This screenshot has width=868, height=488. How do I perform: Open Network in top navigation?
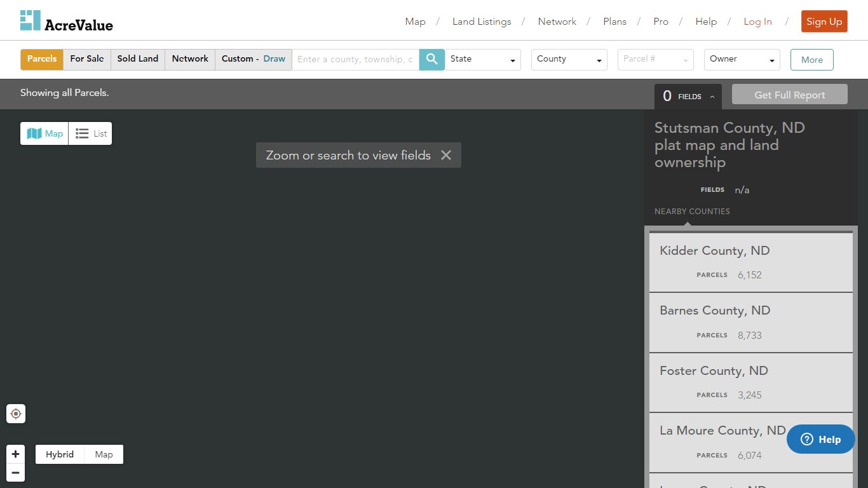tap(557, 22)
